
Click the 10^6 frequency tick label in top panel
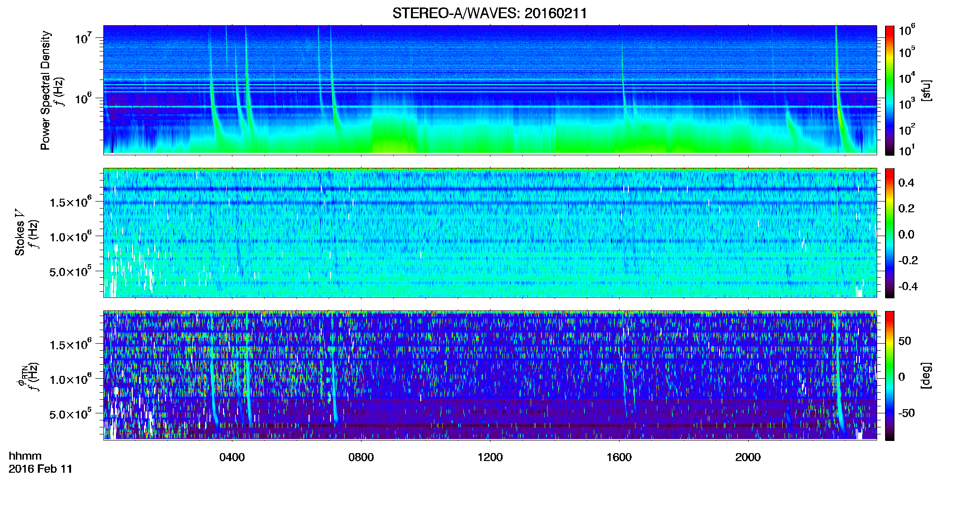[83, 98]
